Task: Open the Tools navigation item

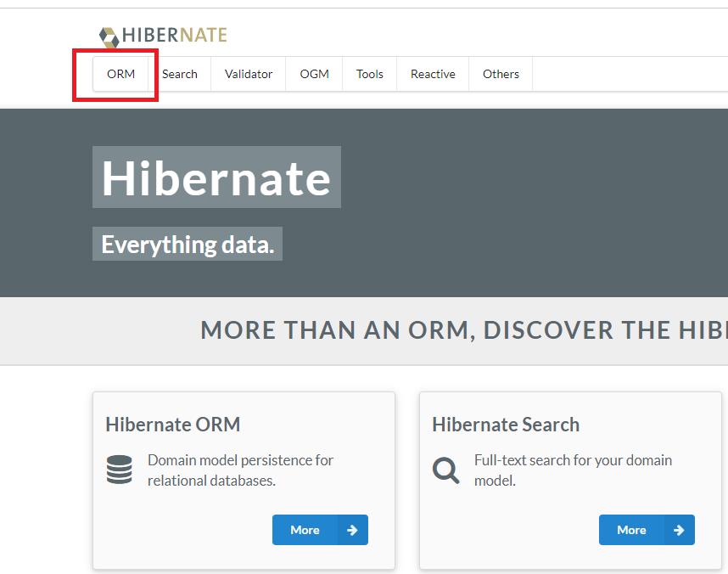Action: tap(370, 74)
